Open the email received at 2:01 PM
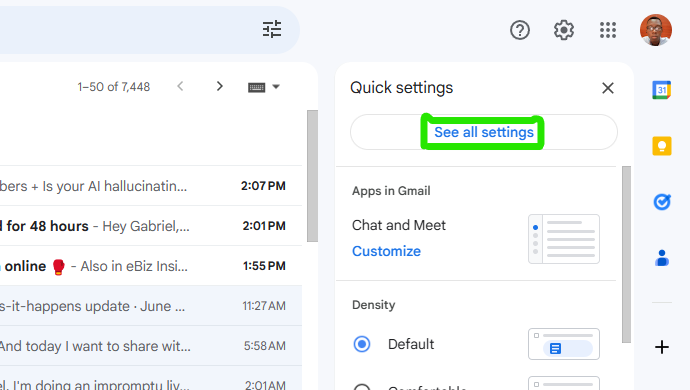The height and width of the screenshot is (390, 690). tap(151, 226)
